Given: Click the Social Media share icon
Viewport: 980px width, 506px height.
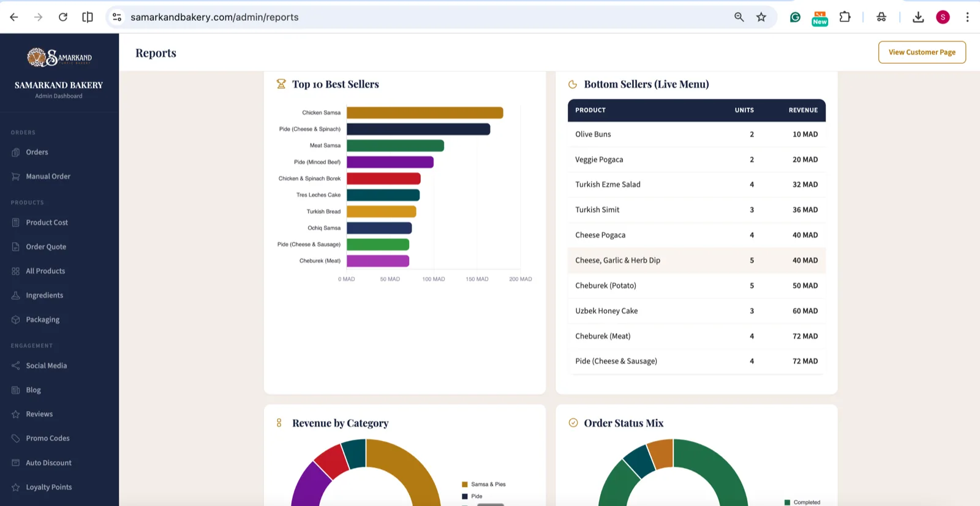Looking at the screenshot, I should (x=16, y=366).
